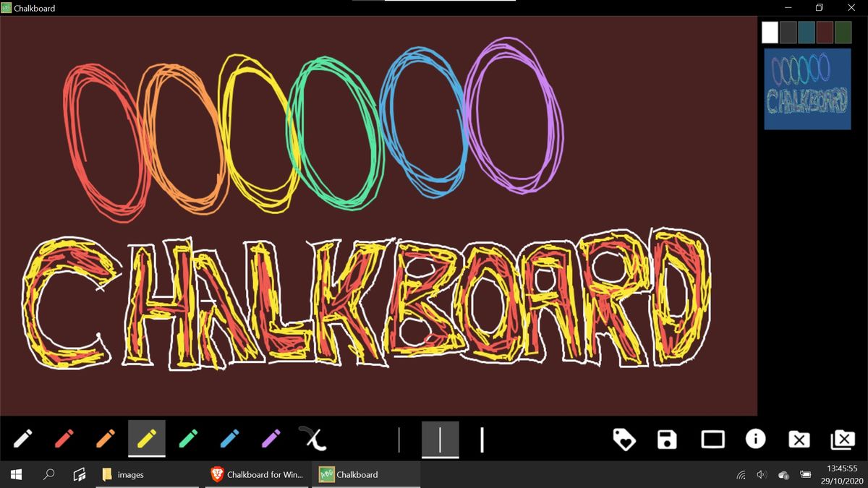Screen dimensions: 868x488
Task: Select the thin stroke width
Action: pos(399,439)
